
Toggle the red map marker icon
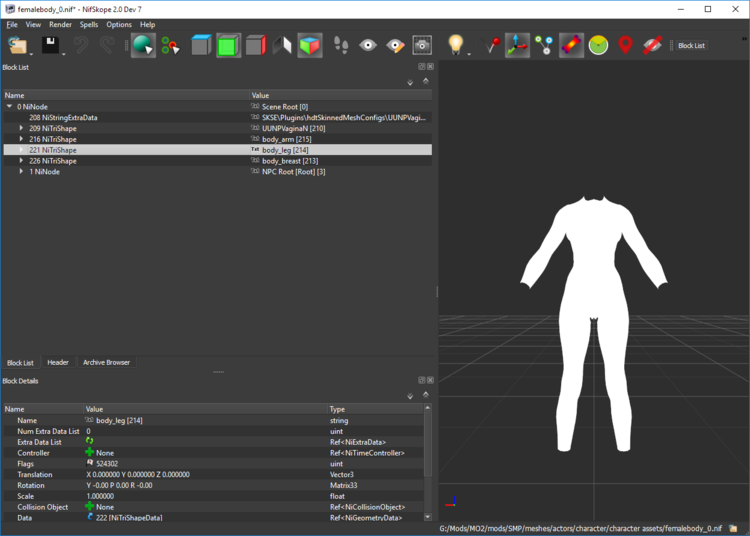pyautogui.click(x=625, y=45)
